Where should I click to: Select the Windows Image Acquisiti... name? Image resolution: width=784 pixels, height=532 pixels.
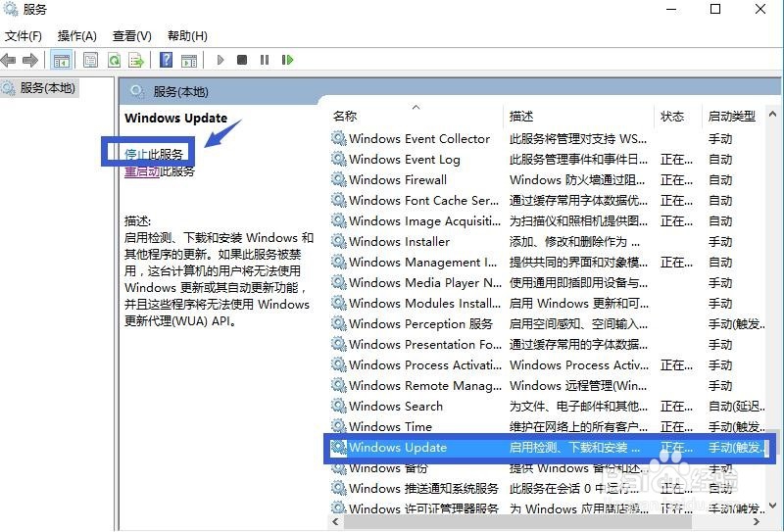pyautogui.click(x=425, y=221)
